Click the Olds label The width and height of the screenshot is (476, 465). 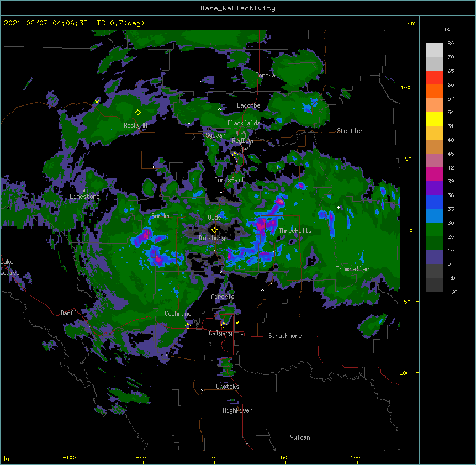pyautogui.click(x=214, y=218)
